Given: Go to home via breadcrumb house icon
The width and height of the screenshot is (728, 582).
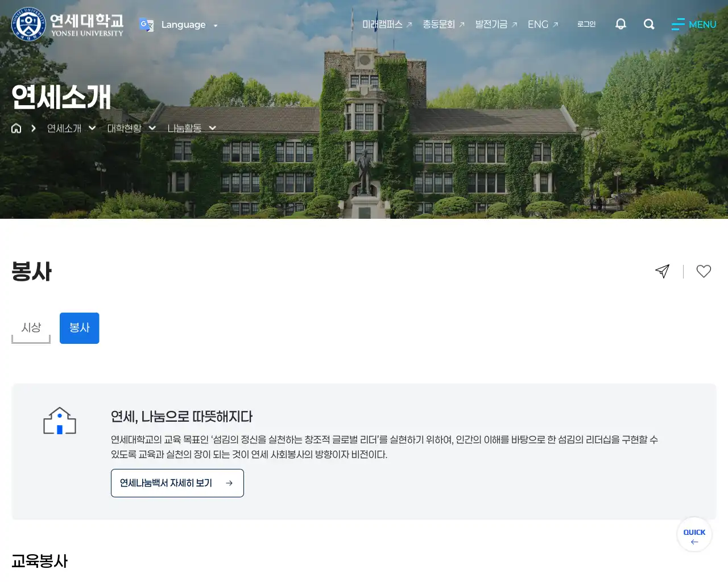Looking at the screenshot, I should click(16, 128).
